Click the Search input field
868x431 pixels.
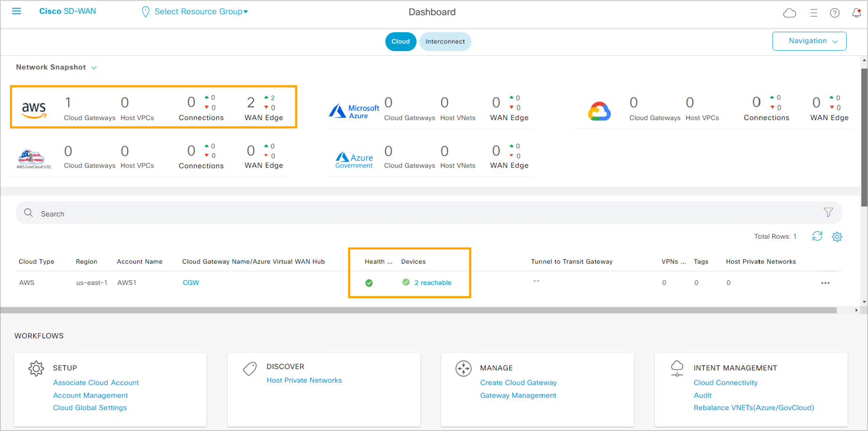(429, 213)
